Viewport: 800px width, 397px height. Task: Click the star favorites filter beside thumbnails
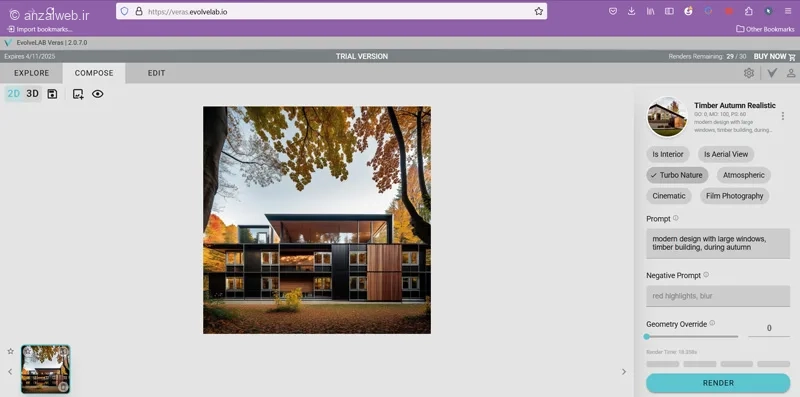[10, 351]
